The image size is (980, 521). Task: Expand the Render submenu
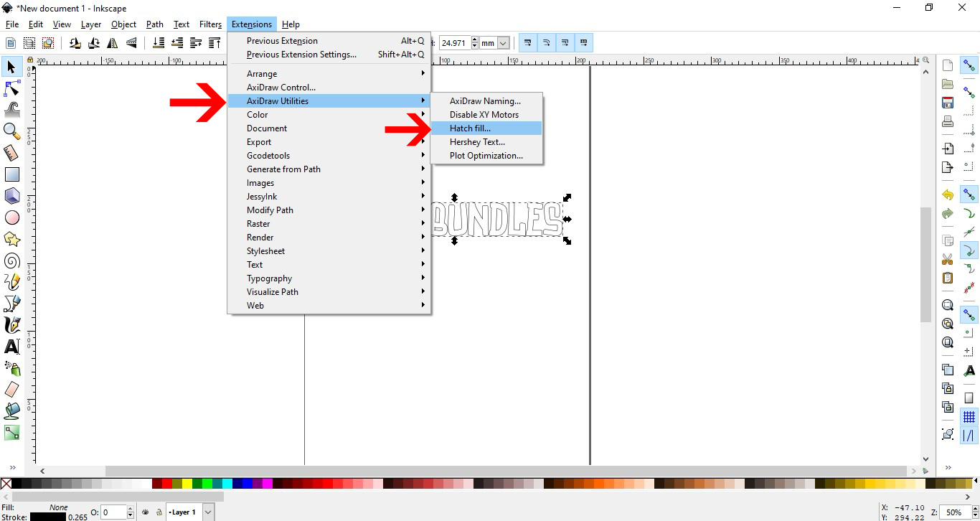(329, 238)
